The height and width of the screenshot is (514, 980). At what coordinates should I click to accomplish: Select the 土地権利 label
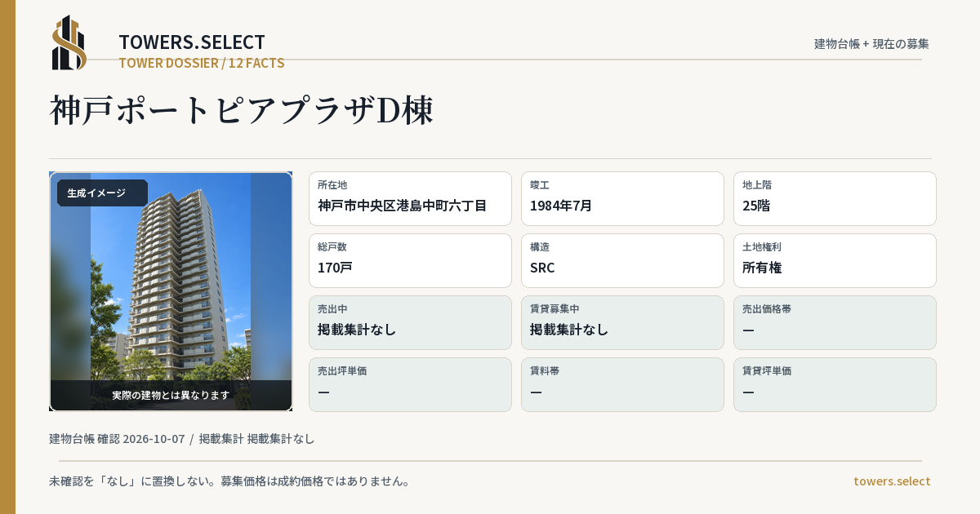pyautogui.click(x=762, y=246)
